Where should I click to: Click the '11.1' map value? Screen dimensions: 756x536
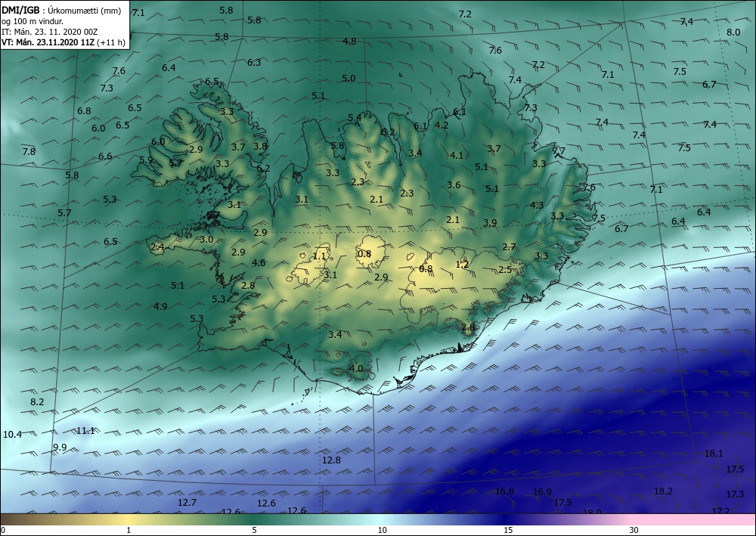[85, 430]
